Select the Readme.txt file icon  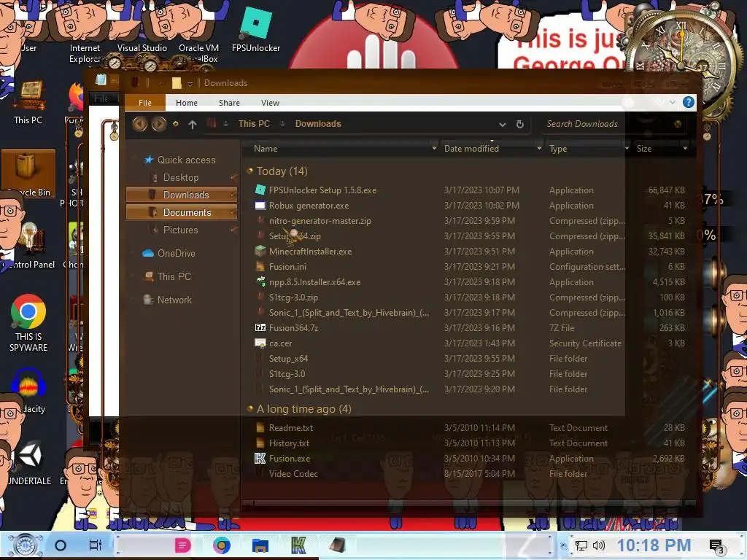pos(260,427)
